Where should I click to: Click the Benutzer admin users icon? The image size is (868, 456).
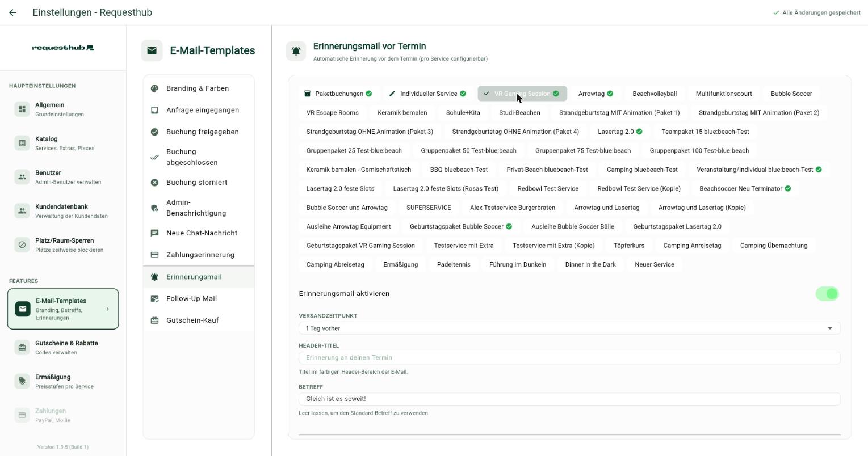[22, 177]
